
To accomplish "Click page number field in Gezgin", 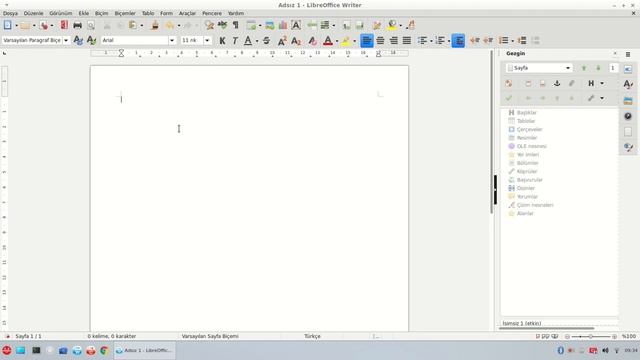I will (x=612, y=68).
